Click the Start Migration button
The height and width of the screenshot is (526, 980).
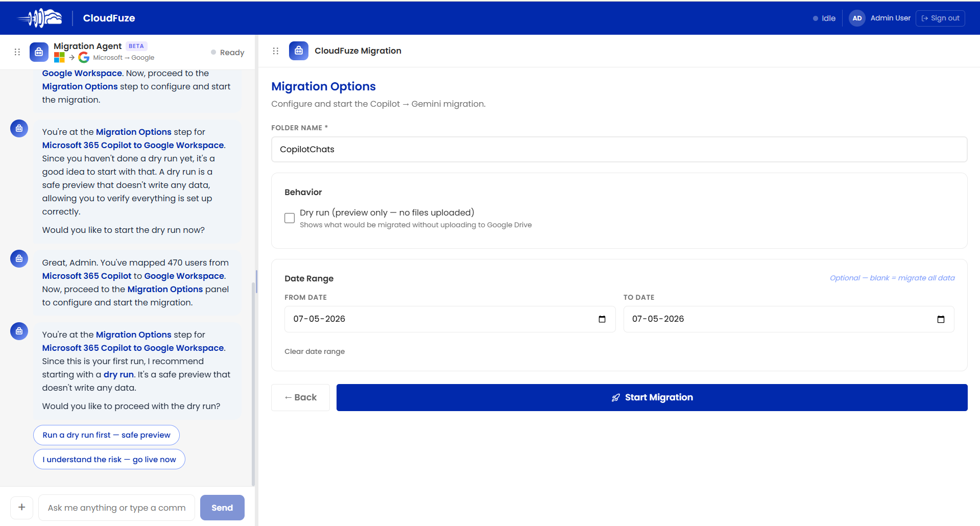(652, 397)
